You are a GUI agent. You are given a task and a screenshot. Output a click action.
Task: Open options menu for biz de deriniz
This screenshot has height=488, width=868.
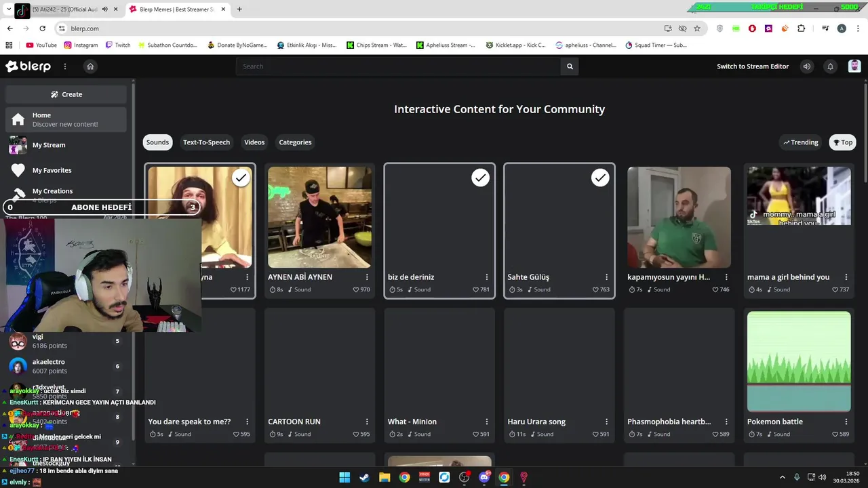pyautogui.click(x=487, y=277)
